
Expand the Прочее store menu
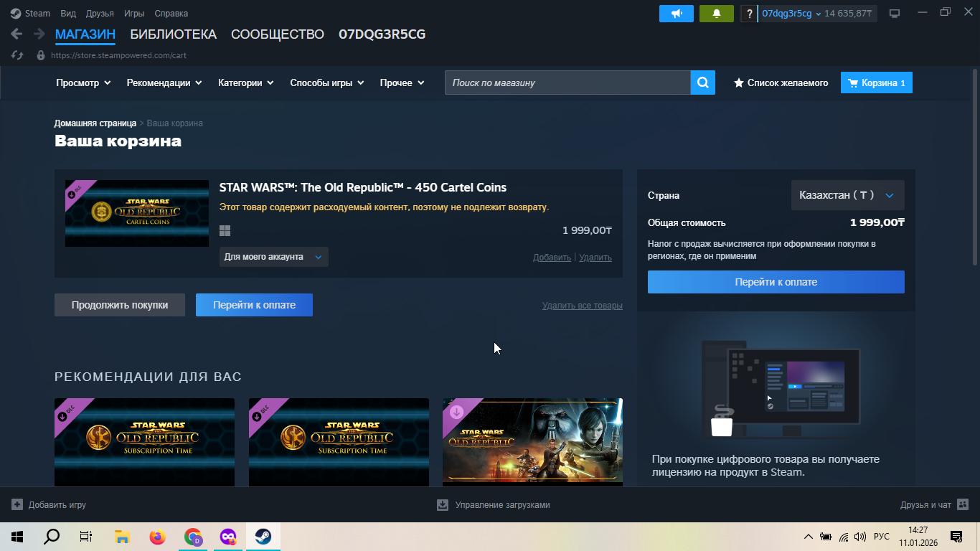402,83
